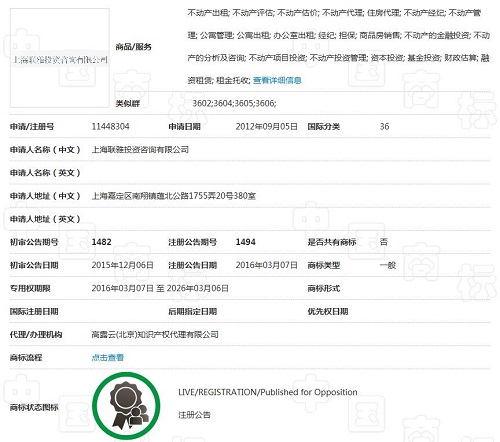Click the applicant name 上海联雅投资咨询有限公司

[x=140, y=150]
